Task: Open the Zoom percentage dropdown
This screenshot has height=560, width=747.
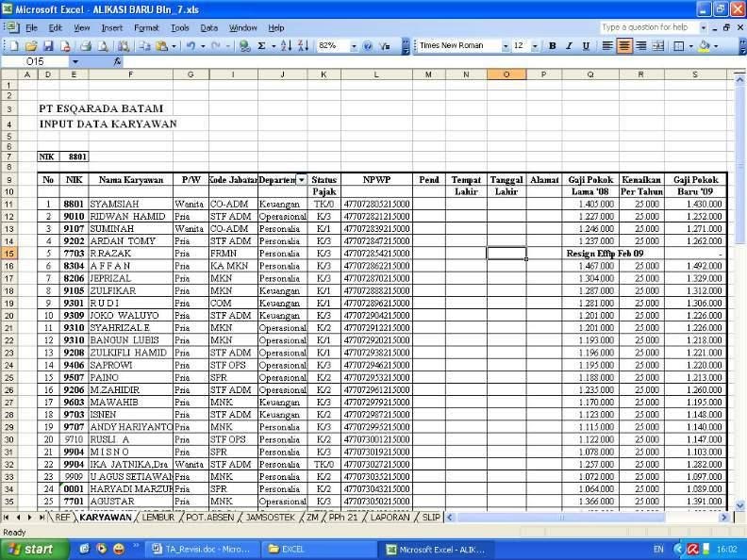Action: (354, 46)
